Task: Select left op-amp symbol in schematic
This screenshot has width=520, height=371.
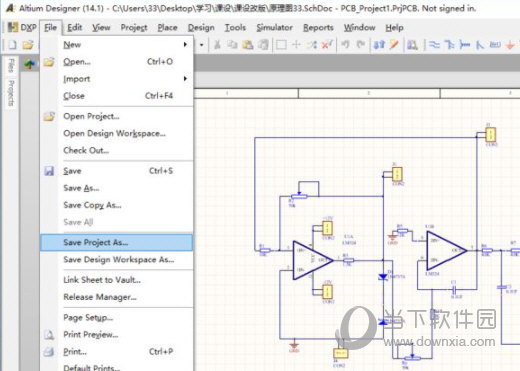Action: tap(313, 260)
